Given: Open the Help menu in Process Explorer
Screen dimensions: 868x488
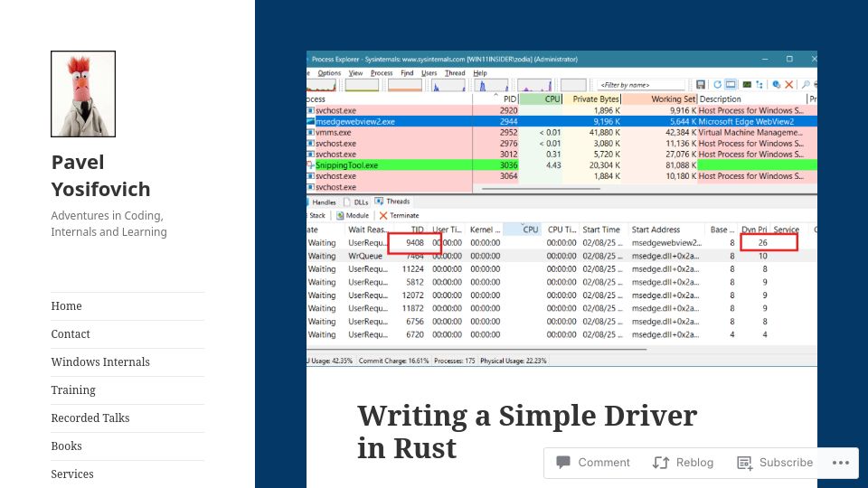Looking at the screenshot, I should tap(480, 73).
